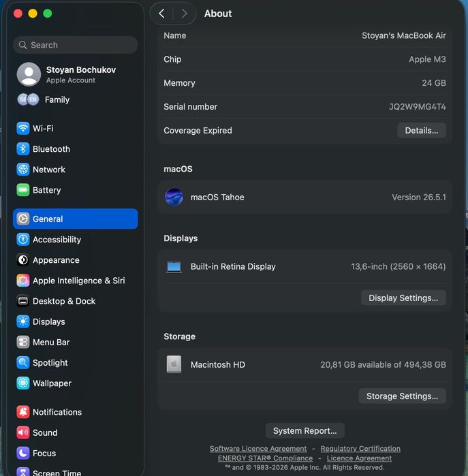The image size is (468, 476).
Task: Open ENERGY STAR Compliance link
Action: (x=266, y=458)
